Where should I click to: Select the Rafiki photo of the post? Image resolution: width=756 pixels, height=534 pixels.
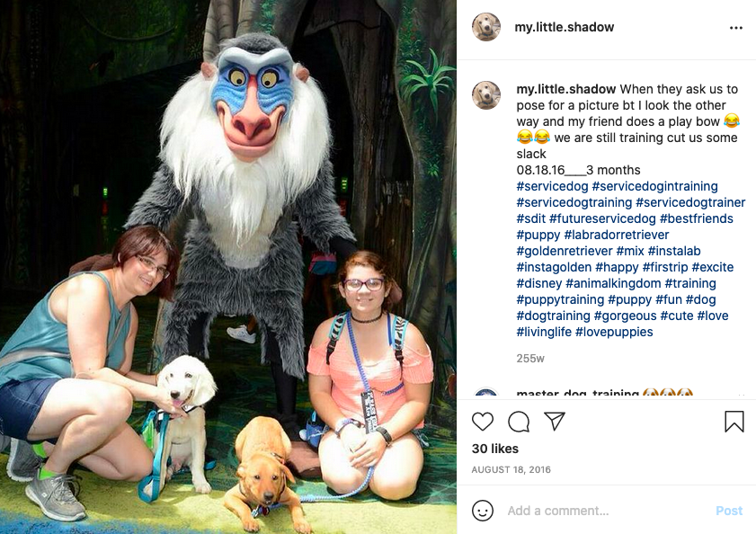(x=228, y=267)
